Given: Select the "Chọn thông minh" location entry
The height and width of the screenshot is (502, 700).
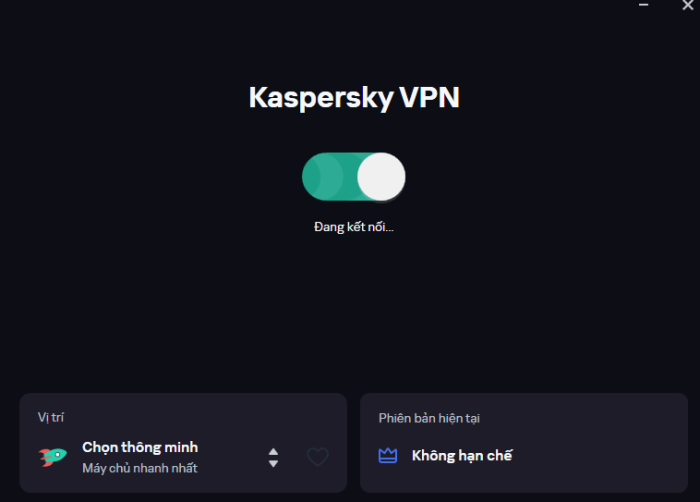Looking at the screenshot, I should point(140,447).
